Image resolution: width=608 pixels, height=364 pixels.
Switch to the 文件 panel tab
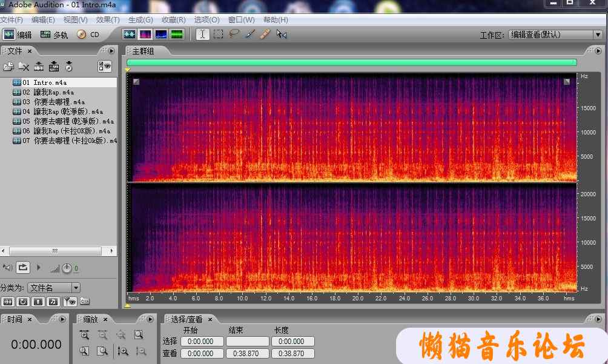(15, 51)
